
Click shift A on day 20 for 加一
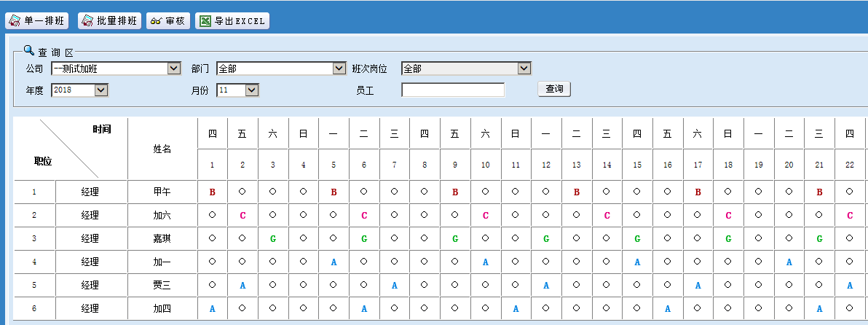(789, 262)
